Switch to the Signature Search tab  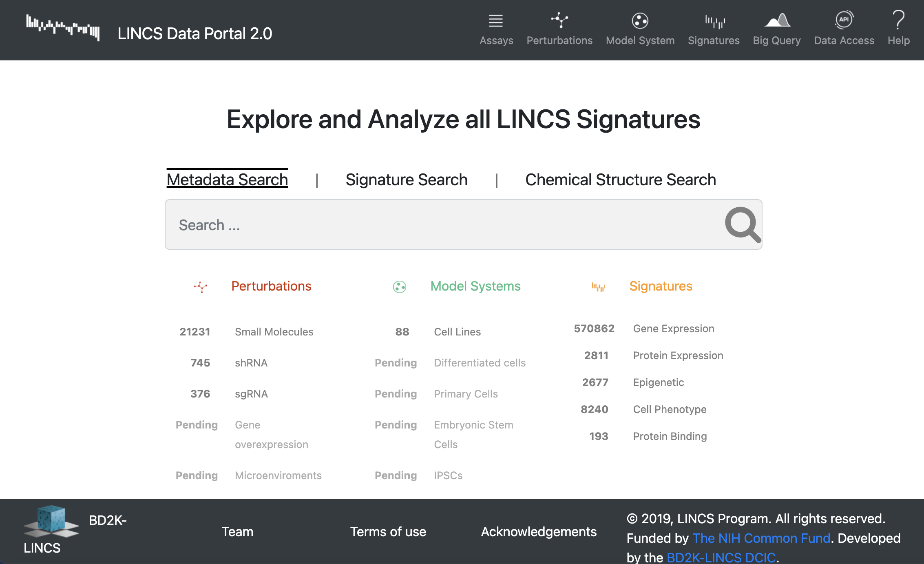click(x=407, y=180)
